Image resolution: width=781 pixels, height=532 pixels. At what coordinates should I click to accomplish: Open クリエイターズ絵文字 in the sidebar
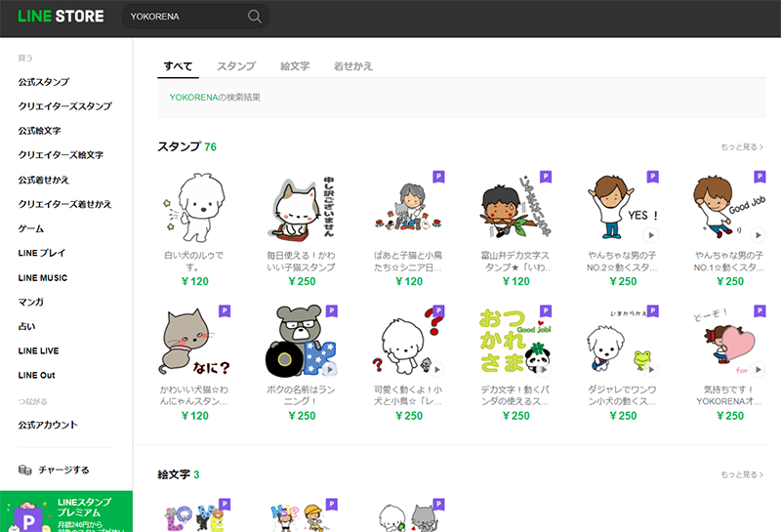(x=61, y=155)
